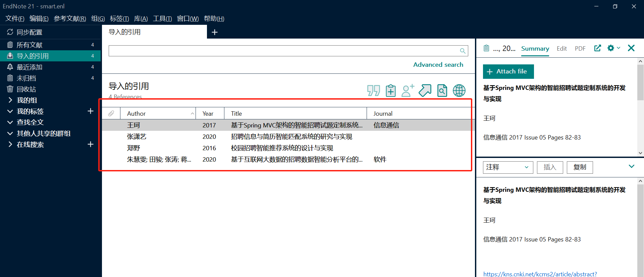Close the reference panel with X icon
Screen dimensions: 644x277
click(631, 48)
